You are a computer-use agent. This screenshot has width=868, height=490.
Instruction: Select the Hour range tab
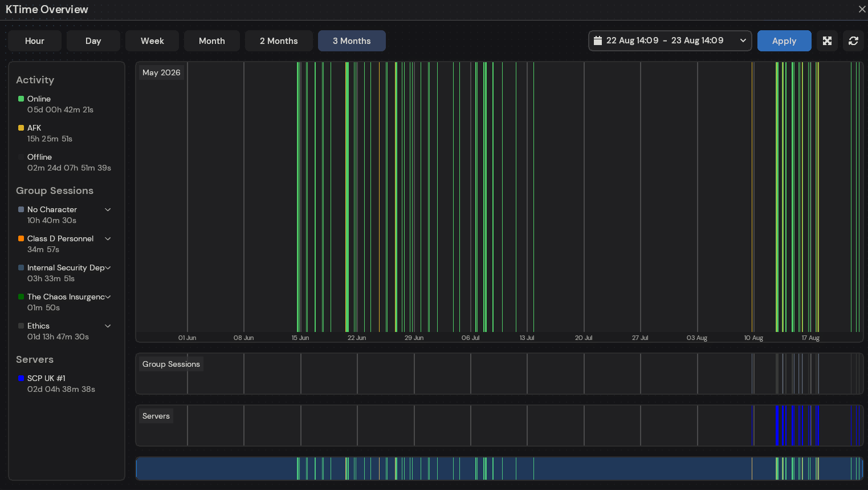pos(35,41)
